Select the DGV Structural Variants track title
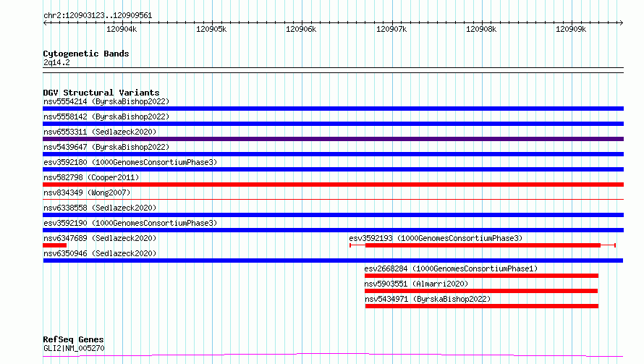Screen dimensions: 644x364 101,93
